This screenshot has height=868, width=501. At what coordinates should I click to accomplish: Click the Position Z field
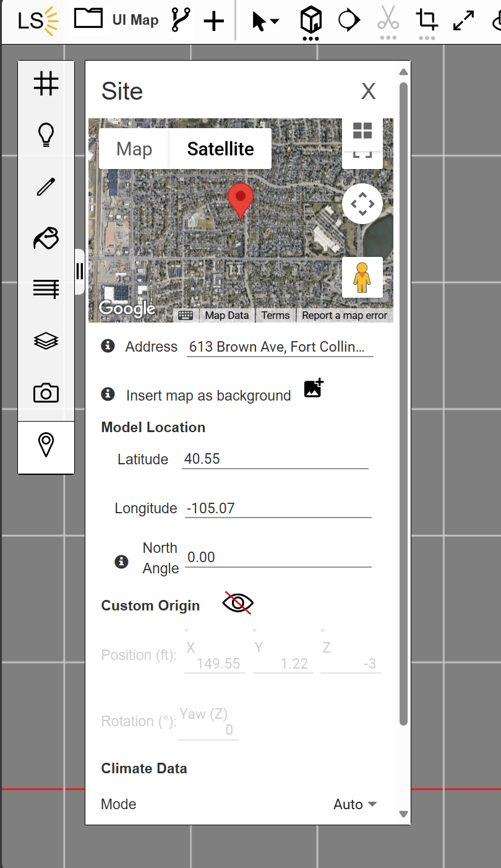pos(351,664)
